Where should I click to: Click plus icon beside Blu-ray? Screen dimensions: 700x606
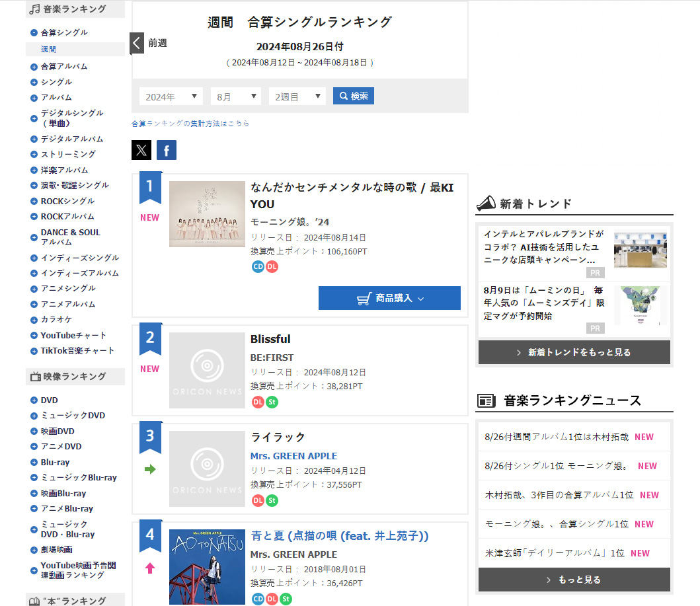pos(34,463)
